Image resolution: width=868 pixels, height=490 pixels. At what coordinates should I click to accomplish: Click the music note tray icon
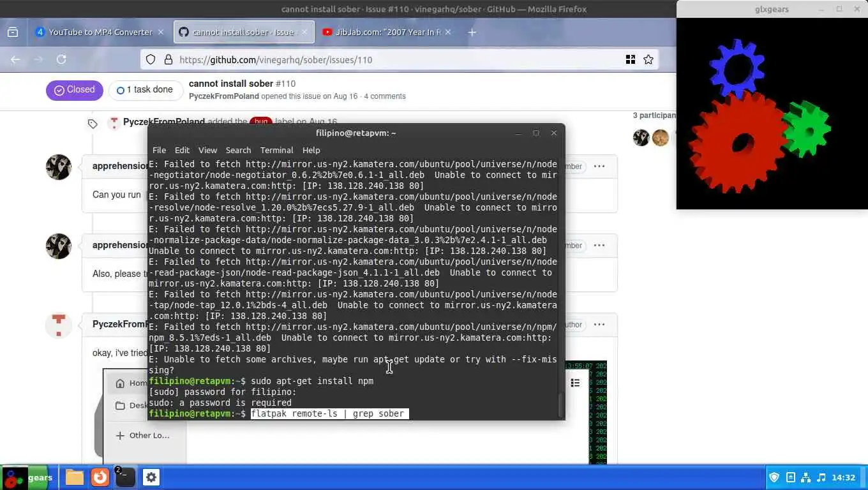click(821, 477)
